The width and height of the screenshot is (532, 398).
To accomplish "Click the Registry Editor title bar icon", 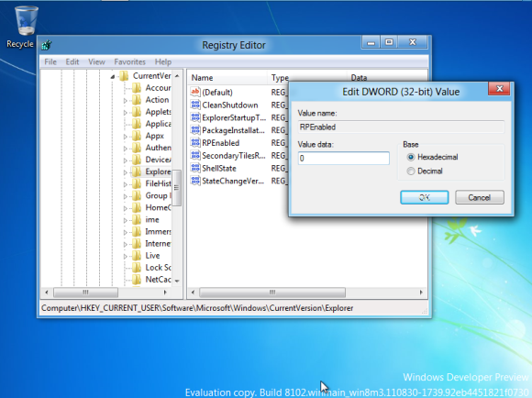I will coord(47,45).
